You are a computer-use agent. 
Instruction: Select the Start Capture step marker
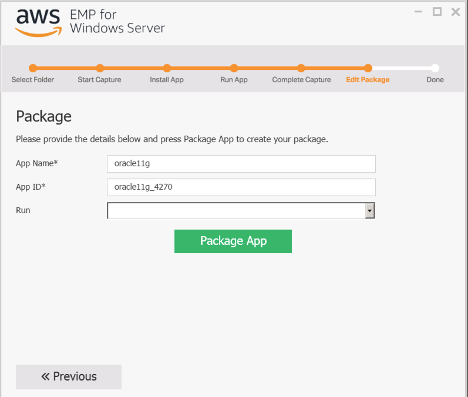click(100, 68)
